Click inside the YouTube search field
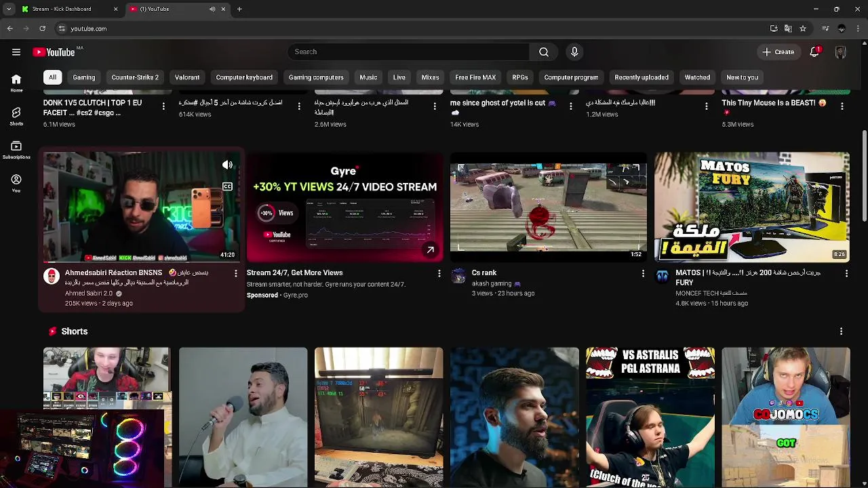868x488 pixels. click(x=408, y=52)
